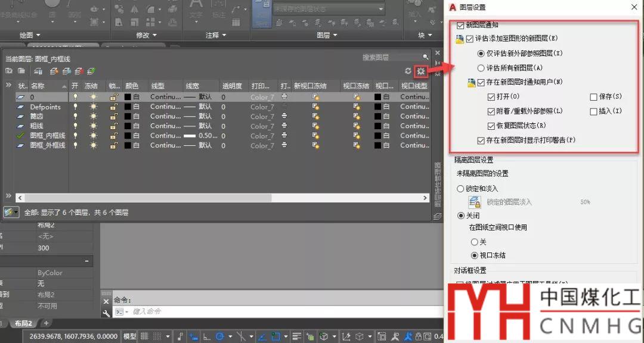Screen dimensions: 644x343
Task: Click the freeze sun icon for Defpoints
Action: coord(93,107)
